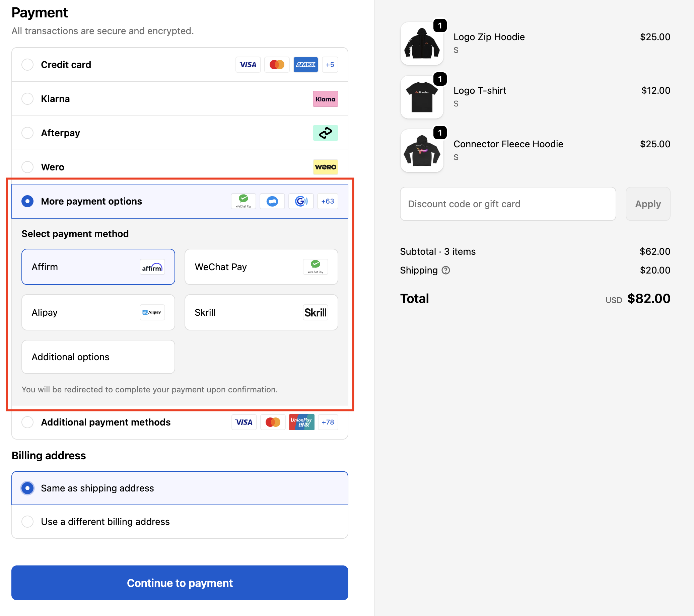Select Same as shipping address radio
This screenshot has height=616, width=694.
(x=27, y=488)
